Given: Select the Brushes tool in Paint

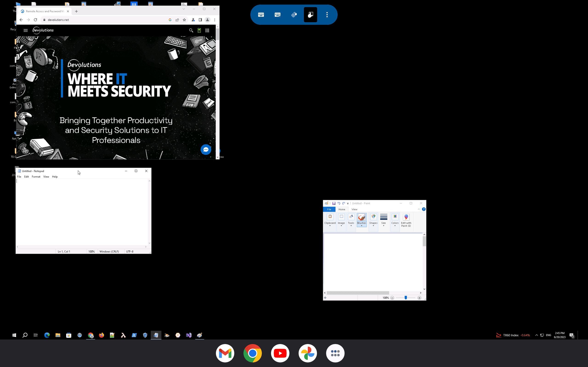Looking at the screenshot, I should [362, 217].
